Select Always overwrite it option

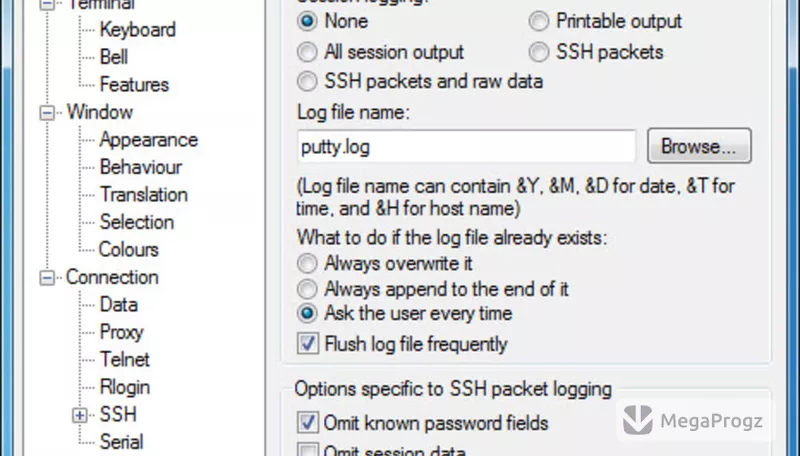[x=307, y=264]
